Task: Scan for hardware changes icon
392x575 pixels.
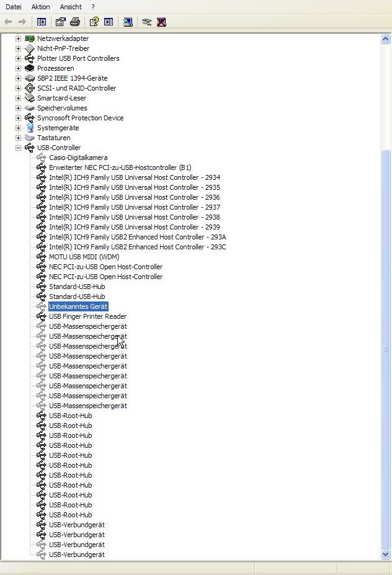Action: 128,22
